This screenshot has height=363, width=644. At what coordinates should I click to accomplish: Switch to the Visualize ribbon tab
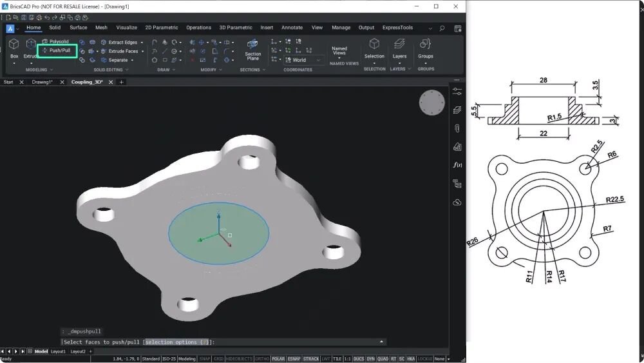(x=126, y=28)
